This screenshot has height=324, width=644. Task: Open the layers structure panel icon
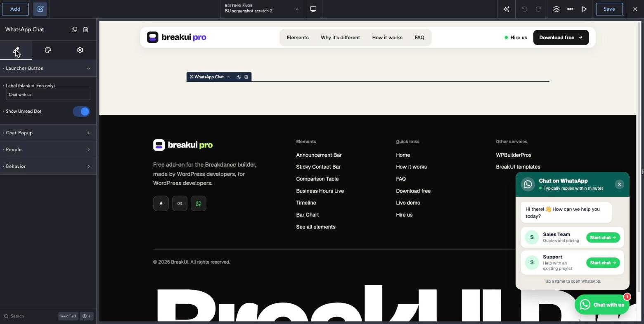(556, 9)
